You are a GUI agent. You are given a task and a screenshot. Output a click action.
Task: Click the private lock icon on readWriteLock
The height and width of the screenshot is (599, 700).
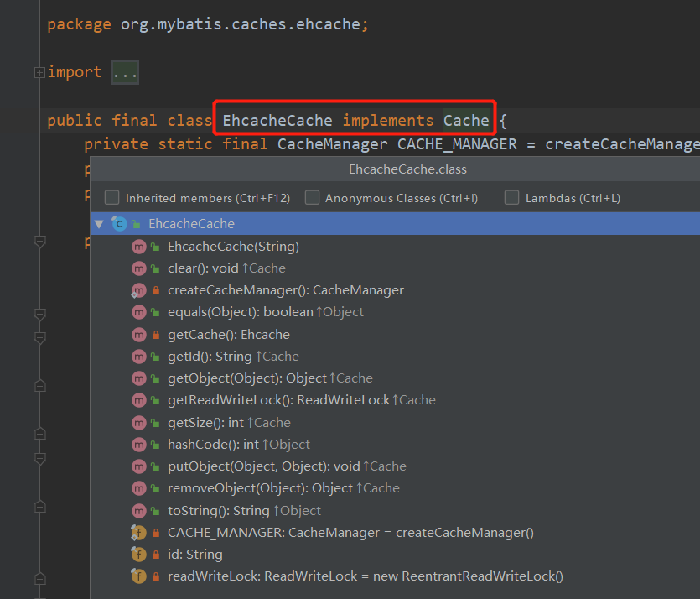[x=156, y=576]
